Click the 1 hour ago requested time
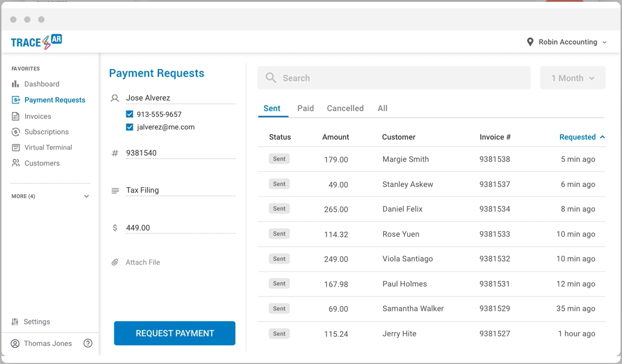 576,334
